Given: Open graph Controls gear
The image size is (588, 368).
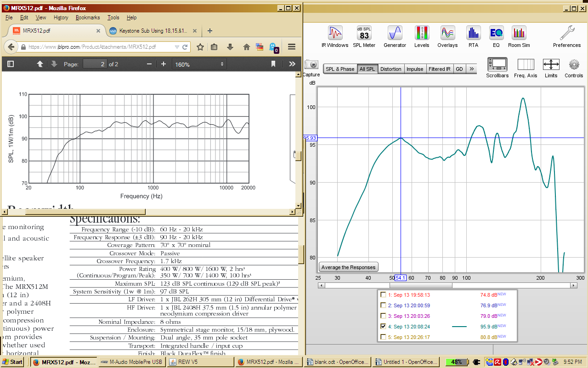Looking at the screenshot, I should point(574,68).
